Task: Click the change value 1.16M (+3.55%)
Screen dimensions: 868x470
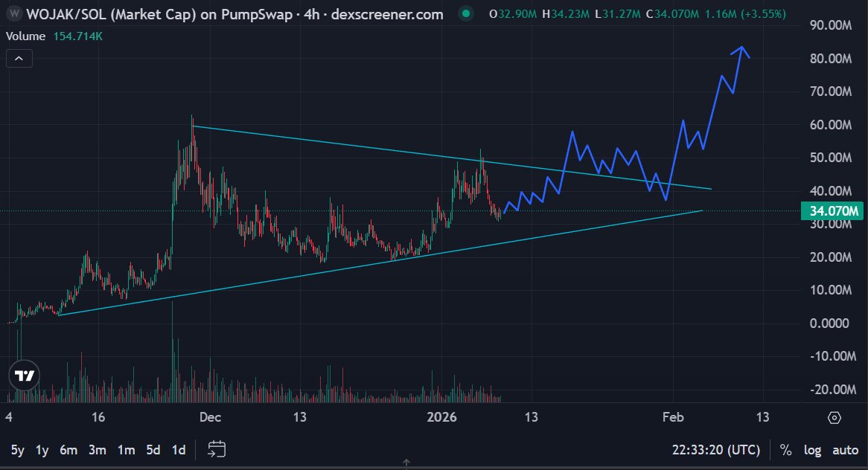Action: (x=745, y=14)
